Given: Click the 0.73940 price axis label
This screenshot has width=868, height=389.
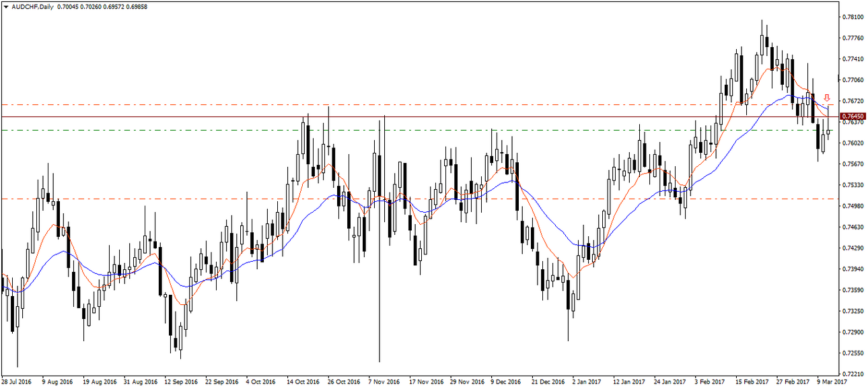Looking at the screenshot, I should click(853, 269).
